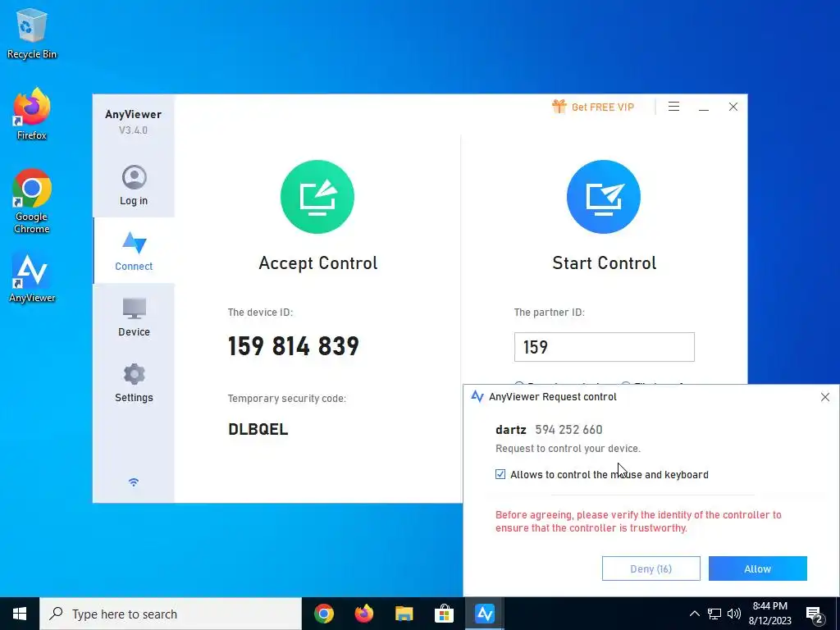This screenshot has height=630, width=840.
Task: Open AnyViewer Settings from sidebar
Action: coord(134,382)
